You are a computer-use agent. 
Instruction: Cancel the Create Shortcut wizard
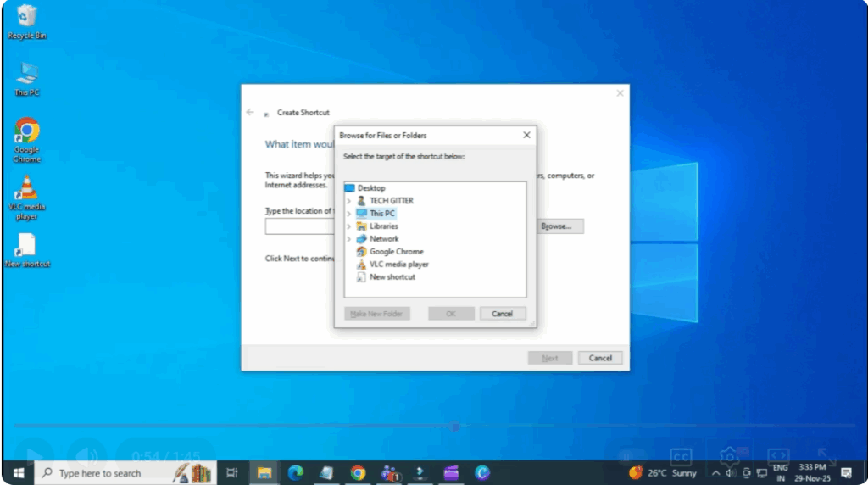pos(600,358)
